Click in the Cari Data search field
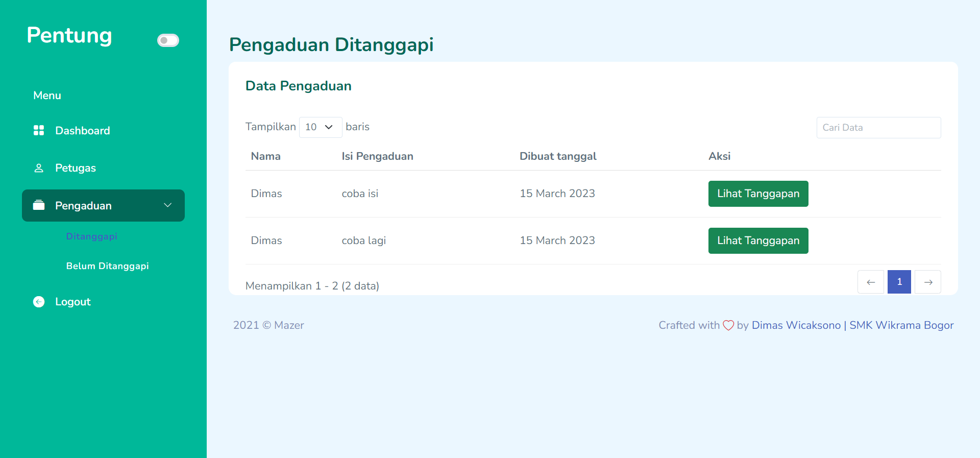 [x=878, y=128]
